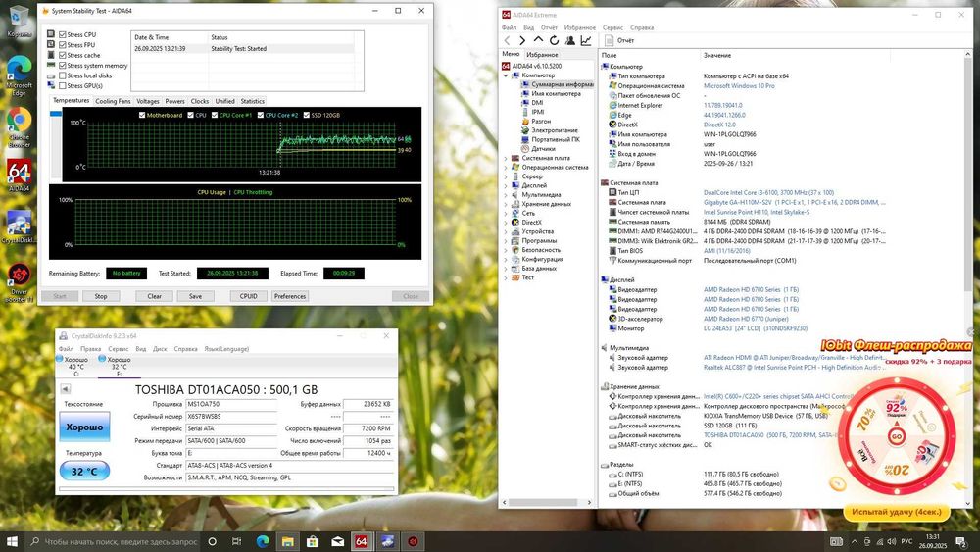Click previous disk arrow in CrystalDiskInfo
The height and width of the screenshot is (552, 980).
[65, 389]
